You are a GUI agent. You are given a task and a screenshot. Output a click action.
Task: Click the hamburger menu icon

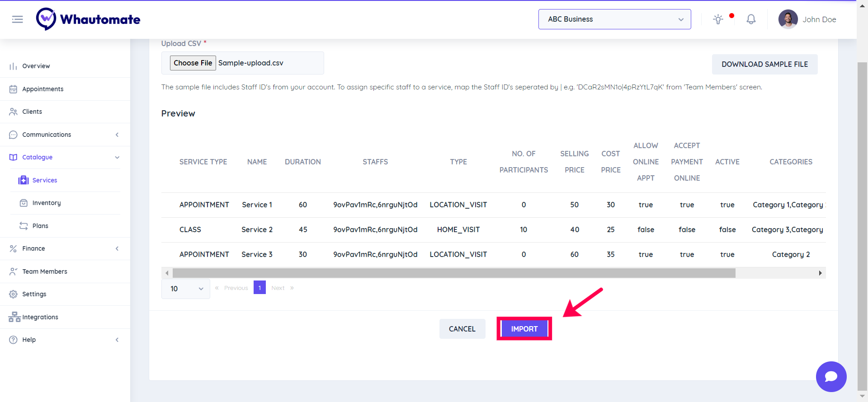(17, 19)
